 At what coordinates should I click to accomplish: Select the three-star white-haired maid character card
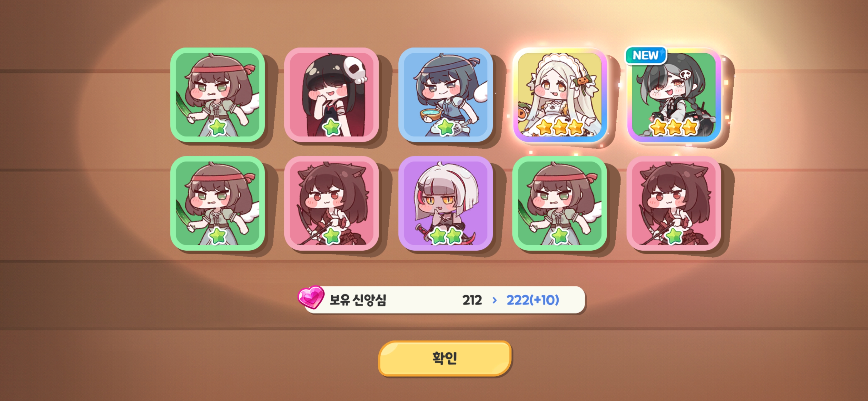click(x=560, y=95)
